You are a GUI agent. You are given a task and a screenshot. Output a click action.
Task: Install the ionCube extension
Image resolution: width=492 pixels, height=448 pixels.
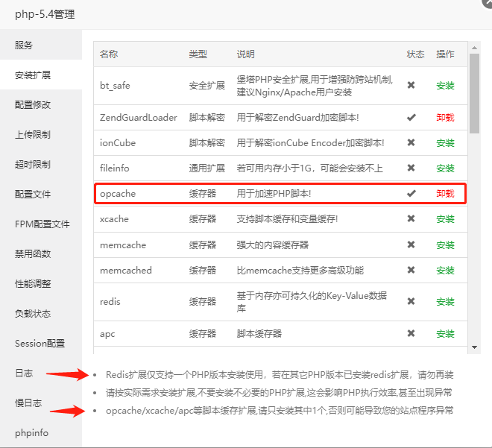(x=445, y=142)
